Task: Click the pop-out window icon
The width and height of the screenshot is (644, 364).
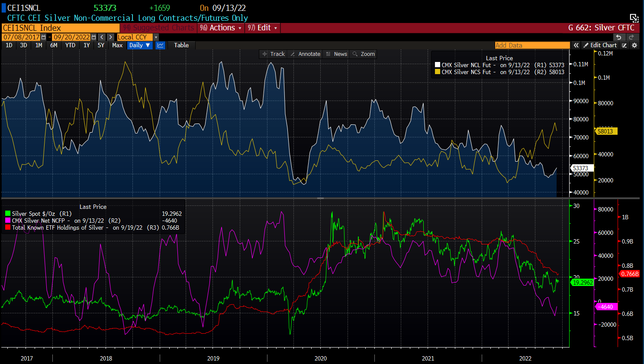Action: [634, 18]
